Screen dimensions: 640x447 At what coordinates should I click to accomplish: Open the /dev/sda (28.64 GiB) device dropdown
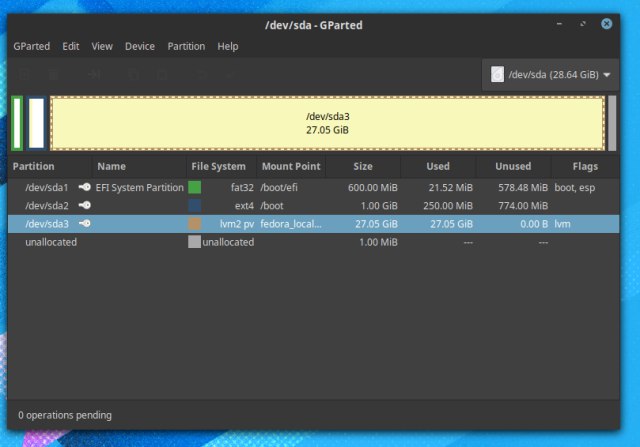551,75
